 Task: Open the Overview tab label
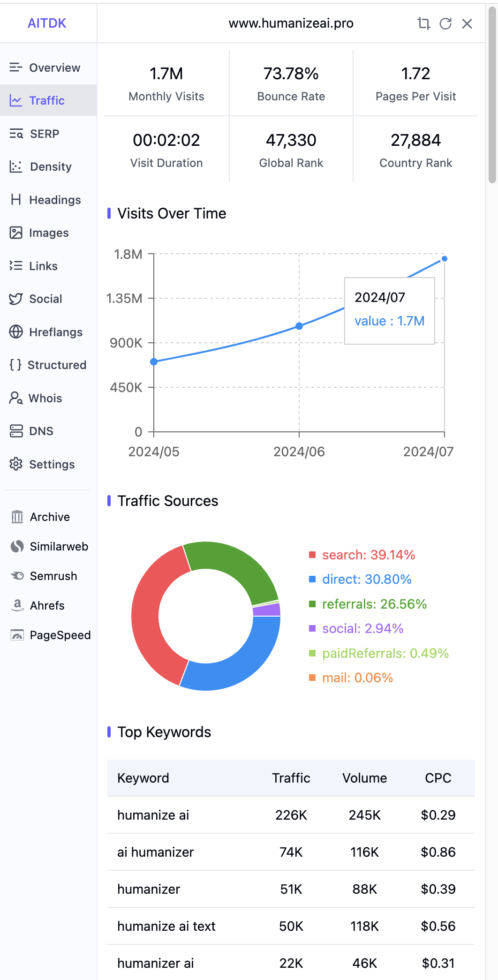(55, 68)
